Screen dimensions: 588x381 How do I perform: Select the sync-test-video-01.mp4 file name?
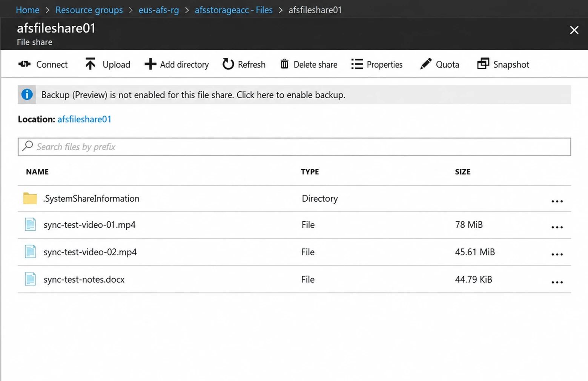point(89,225)
